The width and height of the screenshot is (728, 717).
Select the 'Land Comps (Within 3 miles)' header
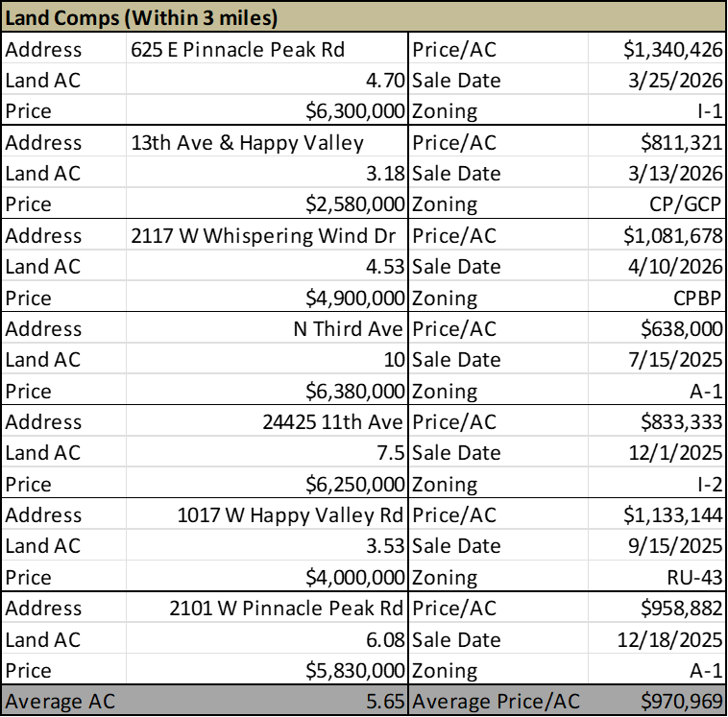pos(364,17)
